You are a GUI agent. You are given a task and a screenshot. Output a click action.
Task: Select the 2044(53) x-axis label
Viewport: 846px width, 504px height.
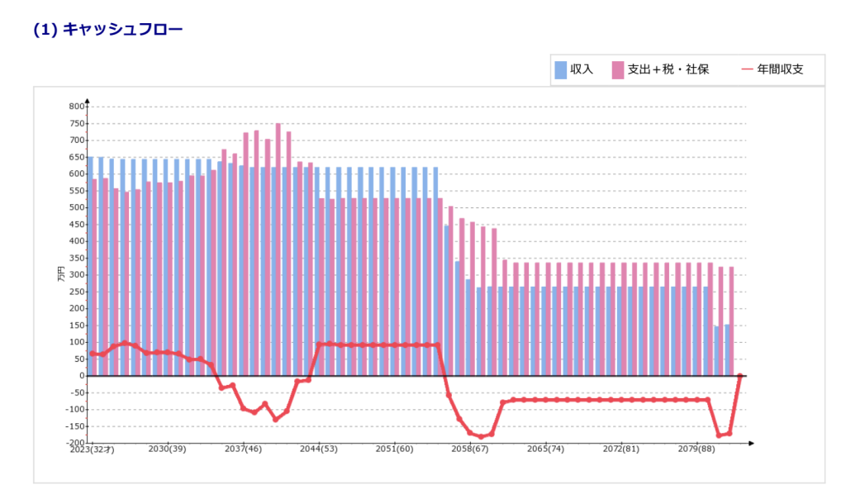[318, 449]
